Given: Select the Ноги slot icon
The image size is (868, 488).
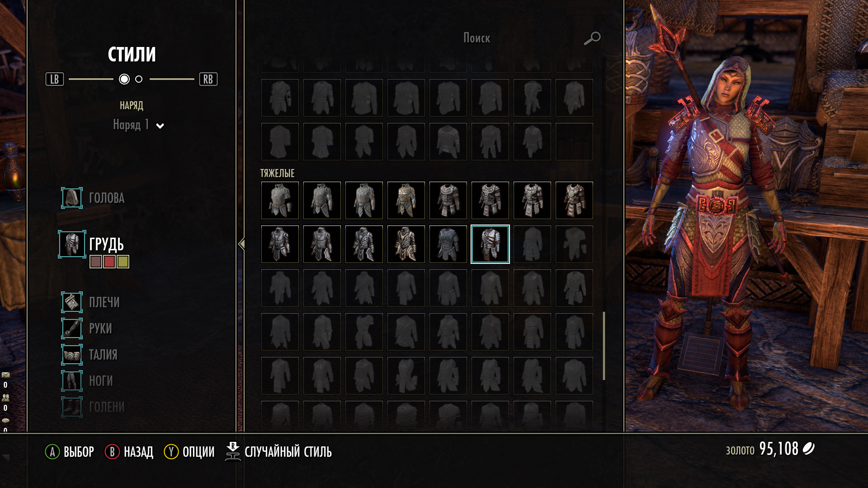Looking at the screenshot, I should (72, 381).
